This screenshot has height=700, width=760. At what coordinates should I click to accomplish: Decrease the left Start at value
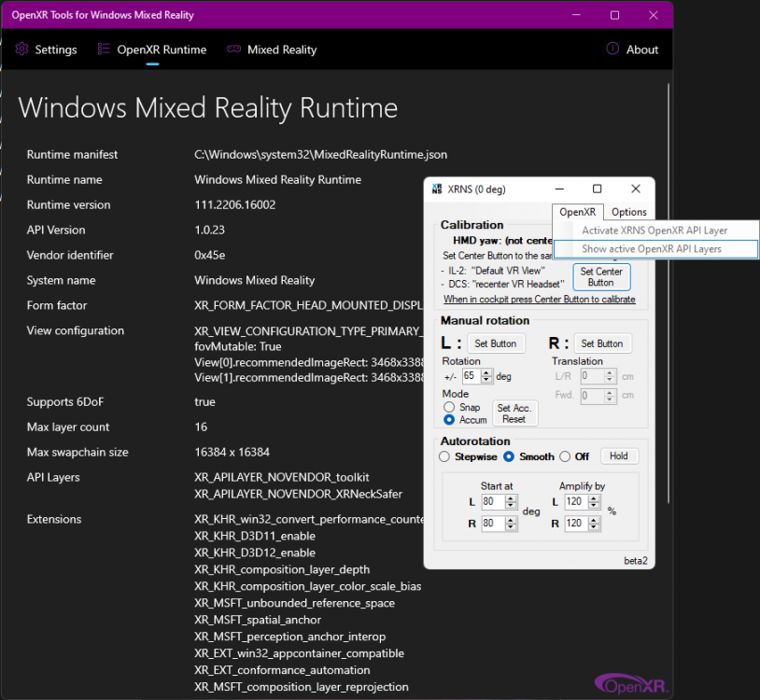pyautogui.click(x=510, y=506)
